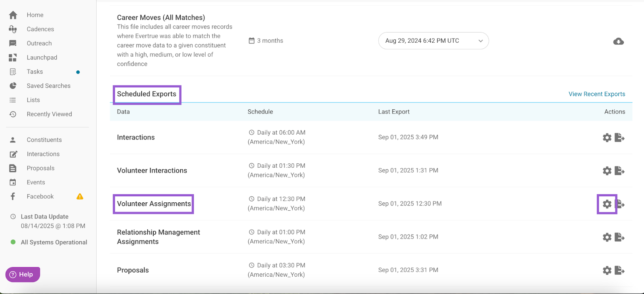644x294 pixels.
Task: Open settings gear for Proposals export
Action: point(607,270)
